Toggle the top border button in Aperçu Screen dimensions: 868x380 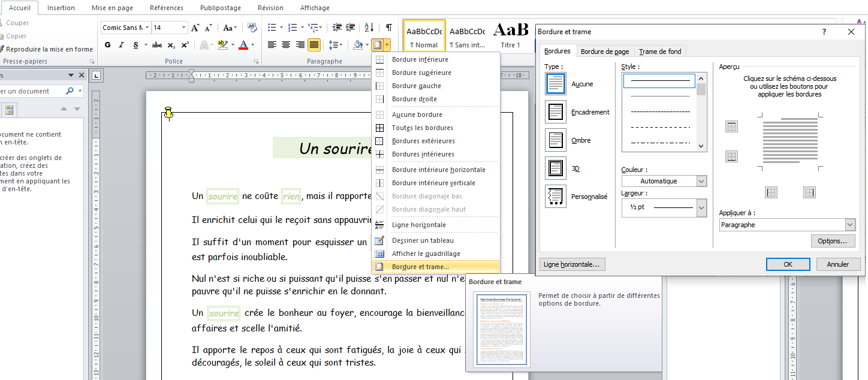[x=731, y=126]
